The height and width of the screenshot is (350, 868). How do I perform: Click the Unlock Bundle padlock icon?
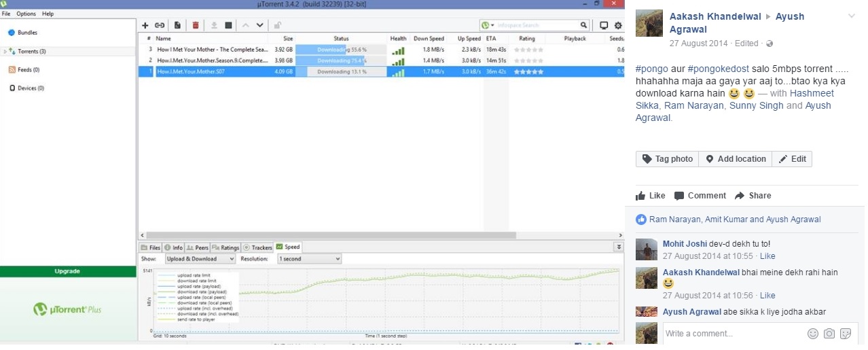coord(277,26)
